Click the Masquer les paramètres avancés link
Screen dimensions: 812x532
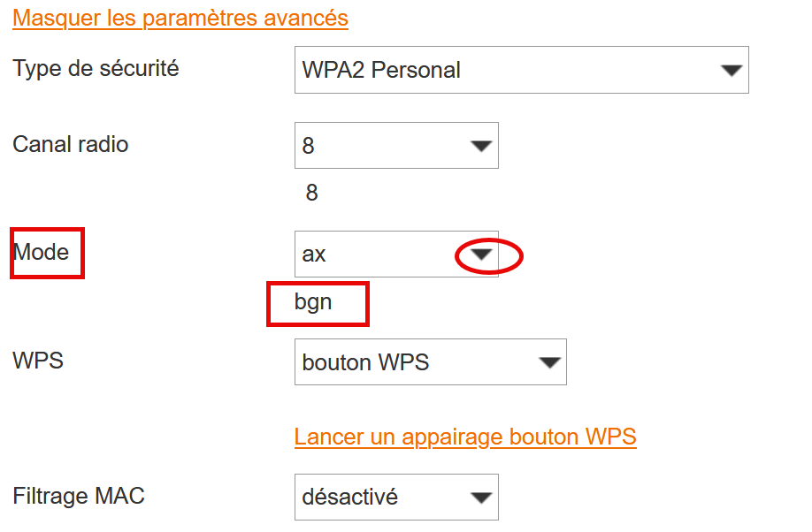point(180,18)
